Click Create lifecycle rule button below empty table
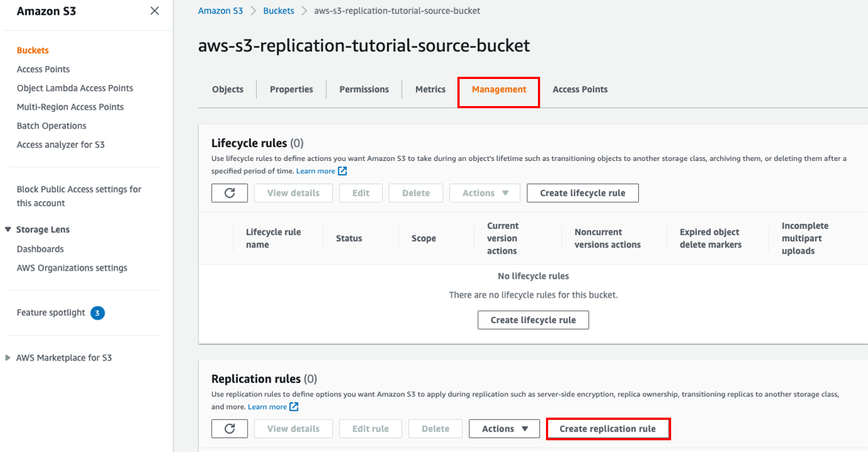This screenshot has width=868, height=452. point(533,320)
